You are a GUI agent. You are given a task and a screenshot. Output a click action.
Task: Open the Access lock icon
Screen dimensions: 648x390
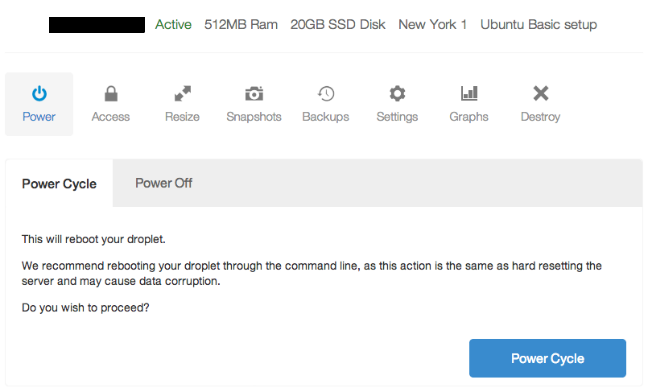[111, 94]
